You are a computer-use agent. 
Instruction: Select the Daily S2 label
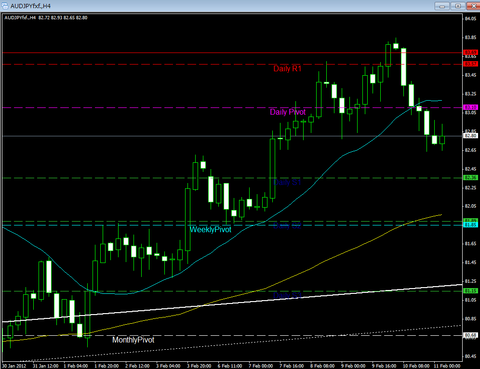287,226
